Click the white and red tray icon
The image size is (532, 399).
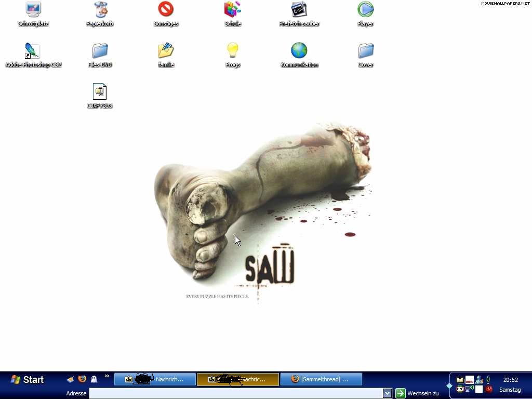[x=470, y=380]
